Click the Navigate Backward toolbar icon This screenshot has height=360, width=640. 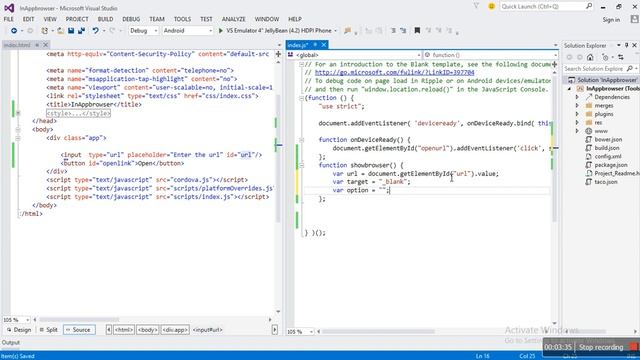click(13, 31)
